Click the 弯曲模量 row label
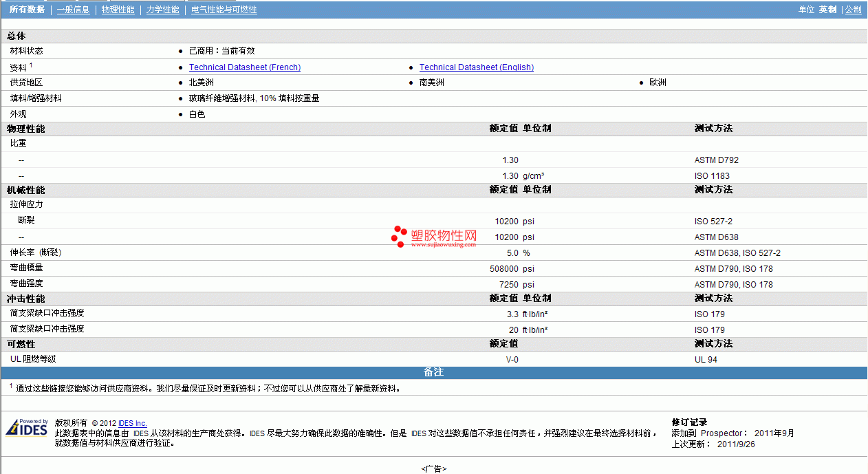This screenshot has width=868, height=474. coord(27,268)
